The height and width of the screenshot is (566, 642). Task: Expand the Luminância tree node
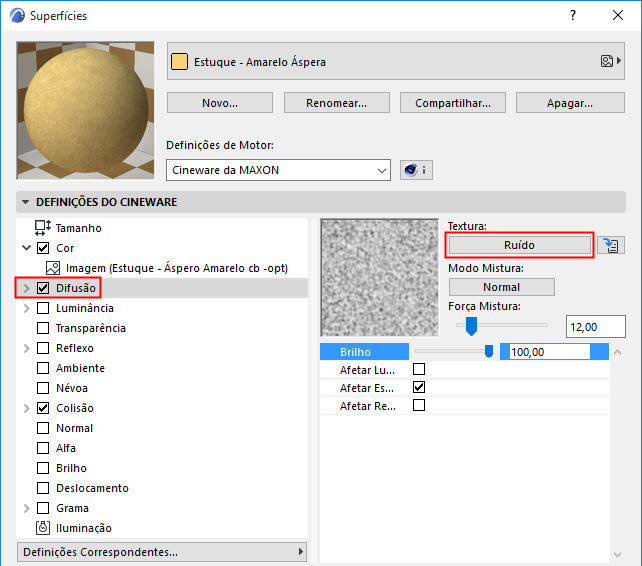[x=27, y=308]
